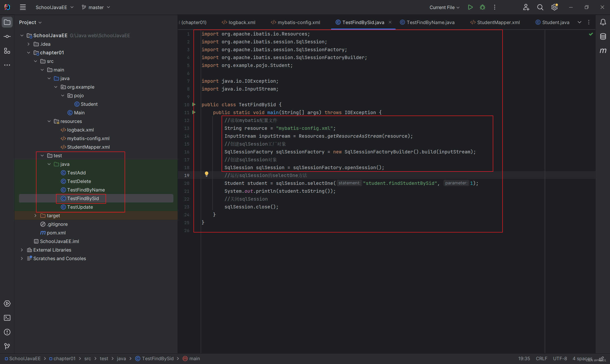
Task: Collapse the pojo package
Action: (63, 96)
